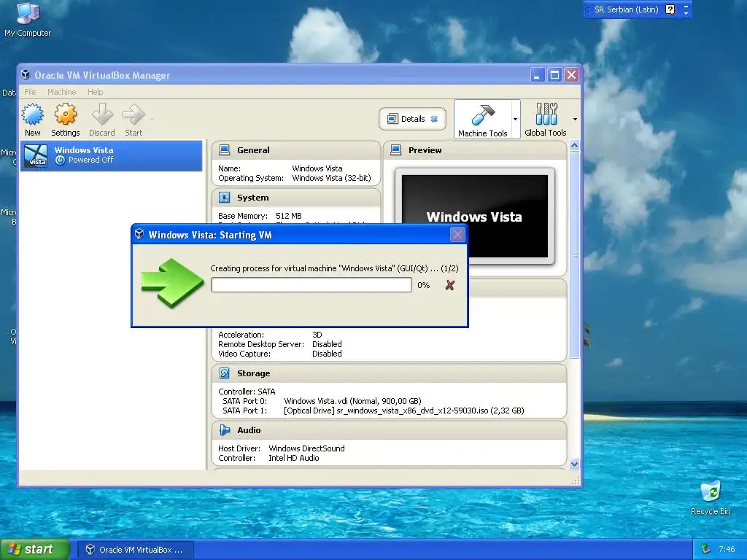Viewport: 747px width, 560px height.
Task: Click the Windows start button
Action: point(35,550)
